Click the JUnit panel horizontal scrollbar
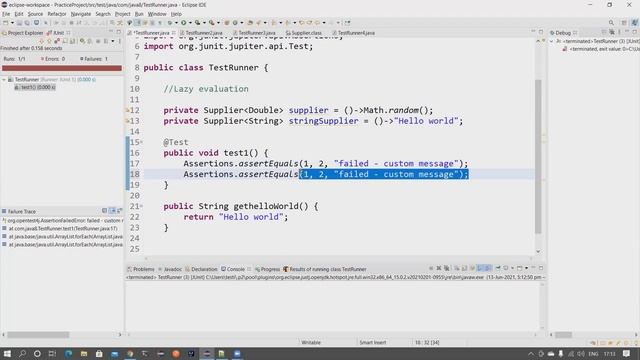The width and height of the screenshot is (640, 360). pyautogui.click(x=38, y=335)
